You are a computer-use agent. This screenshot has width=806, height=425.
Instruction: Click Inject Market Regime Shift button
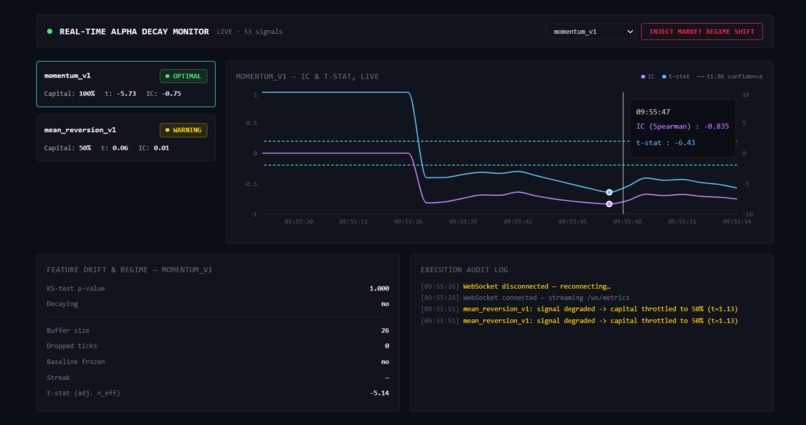pos(702,31)
